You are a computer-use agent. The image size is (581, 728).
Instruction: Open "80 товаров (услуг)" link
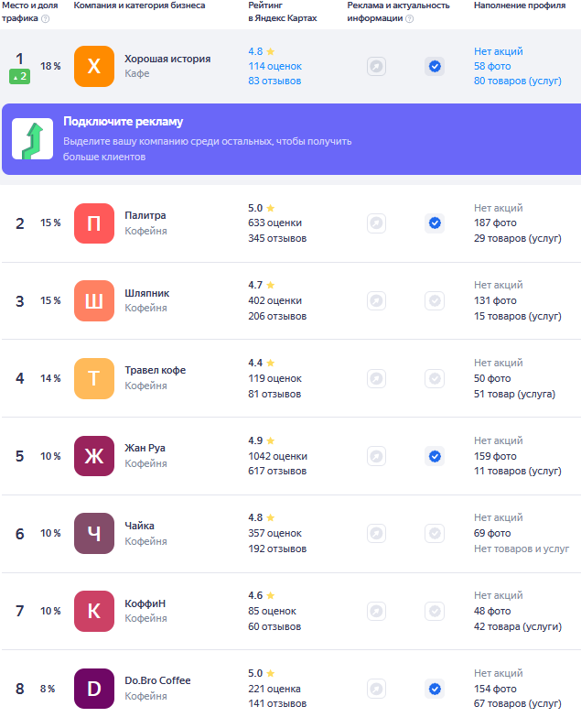pos(517,81)
